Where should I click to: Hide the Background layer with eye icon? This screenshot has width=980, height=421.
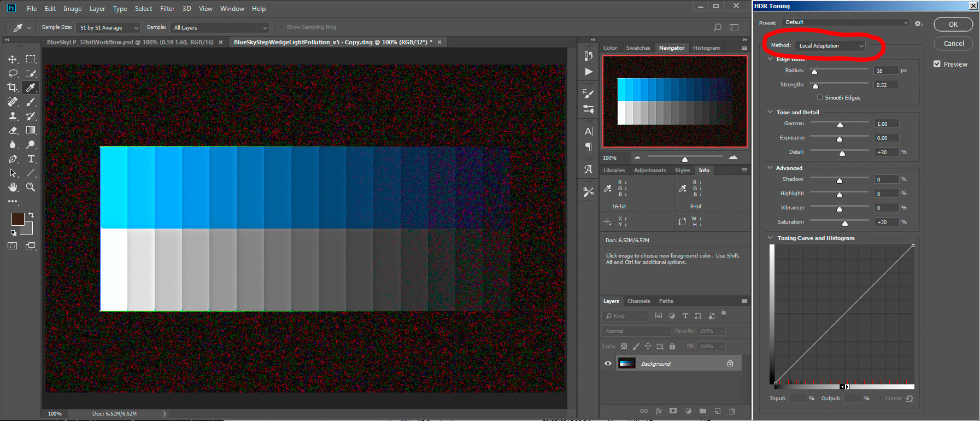(x=608, y=364)
